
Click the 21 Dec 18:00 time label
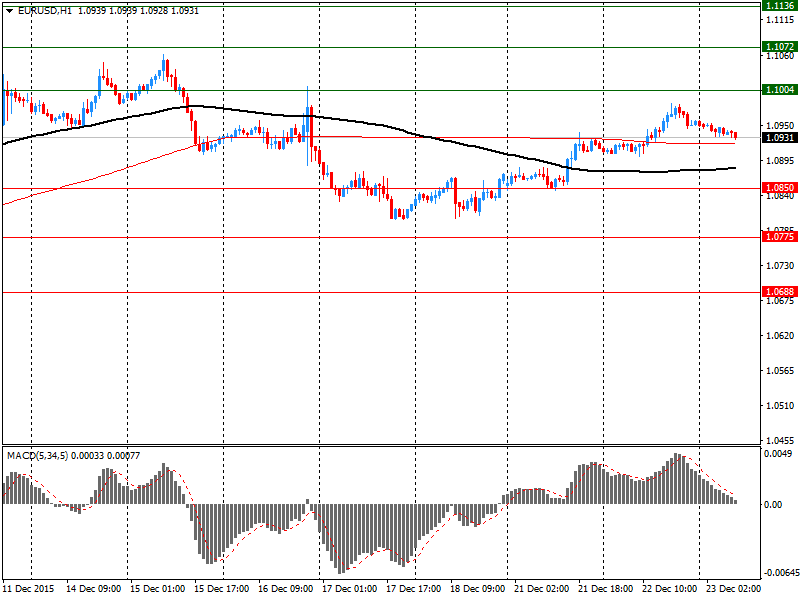(606, 589)
